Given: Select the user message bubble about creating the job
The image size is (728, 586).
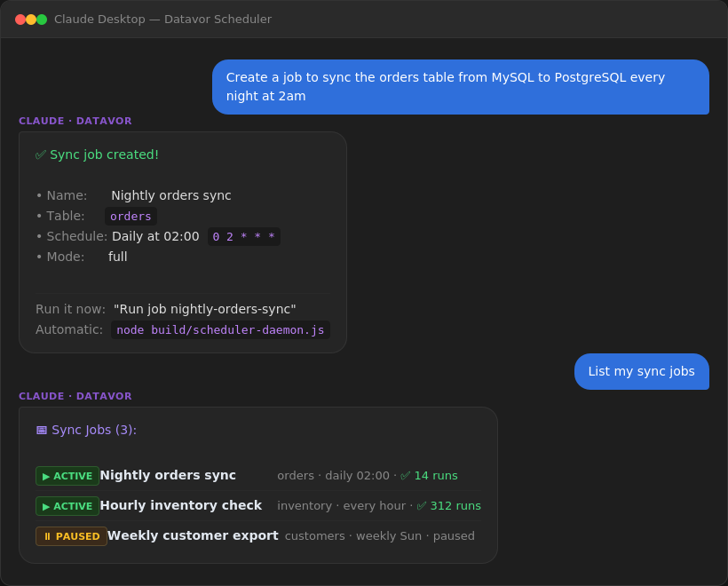Looking at the screenshot, I should point(461,87).
